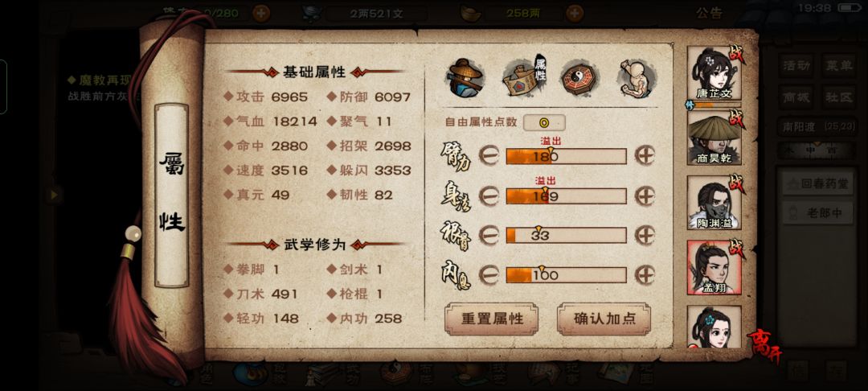Select the 孟翔 character portrait
This screenshot has width=868, height=391.
coord(714,267)
